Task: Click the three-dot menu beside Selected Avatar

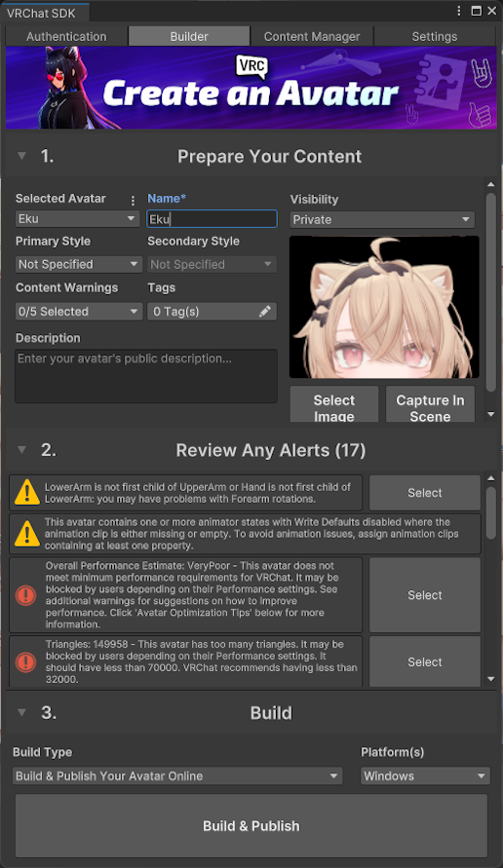Action: 133,200
